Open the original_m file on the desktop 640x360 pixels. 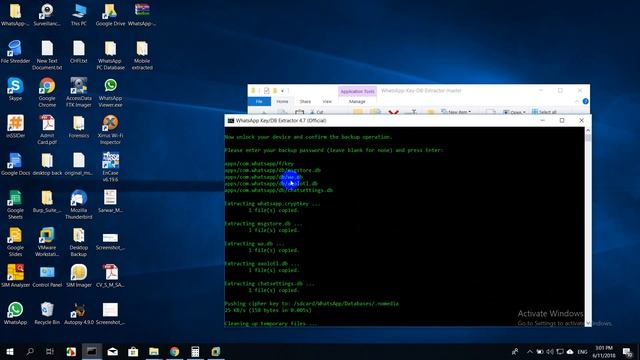tap(78, 164)
